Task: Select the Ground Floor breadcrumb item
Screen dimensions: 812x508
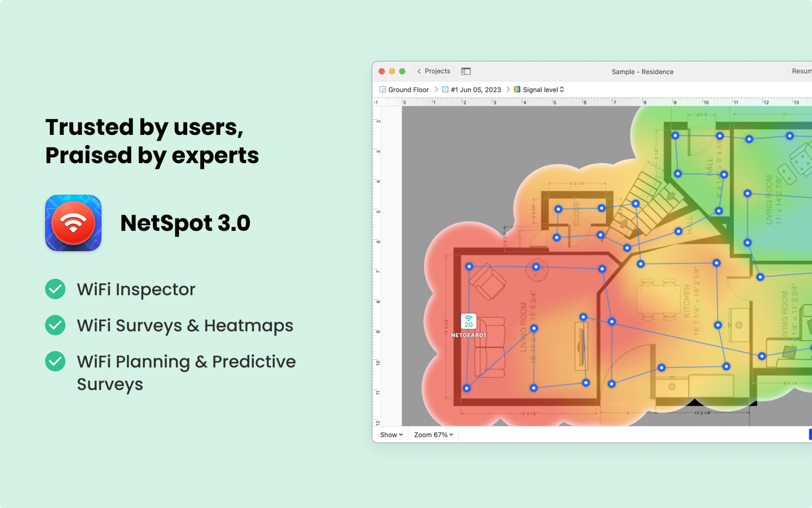Action: (x=408, y=90)
